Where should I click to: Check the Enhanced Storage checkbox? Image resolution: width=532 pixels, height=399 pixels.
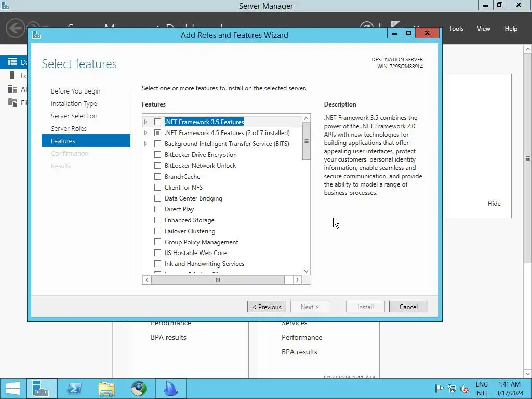click(x=157, y=220)
